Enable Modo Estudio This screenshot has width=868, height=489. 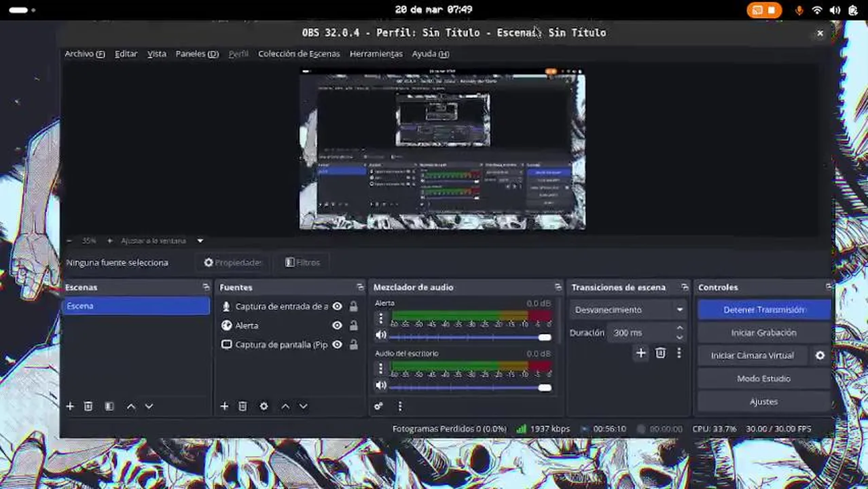[764, 378]
